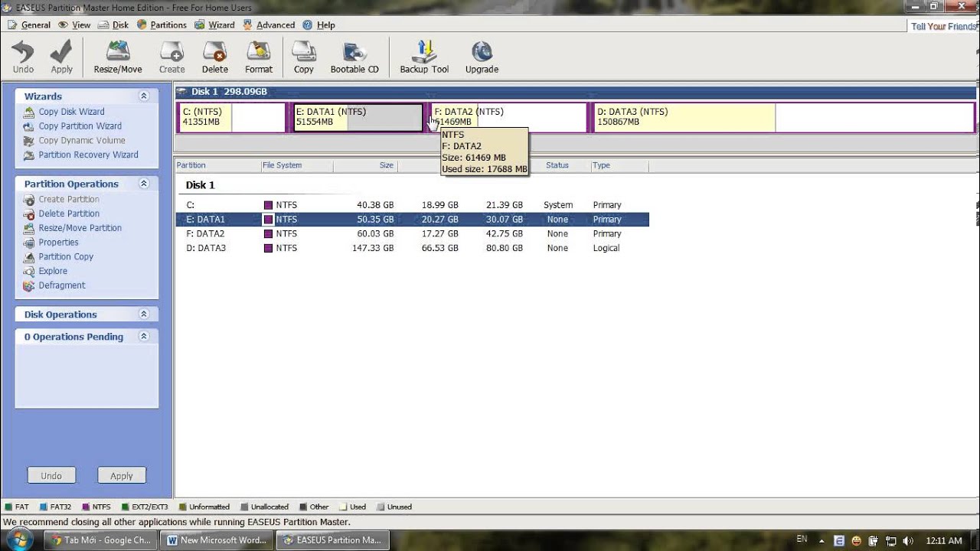Collapse the Operations Pending panel
The width and height of the screenshot is (980, 551).
(x=143, y=337)
